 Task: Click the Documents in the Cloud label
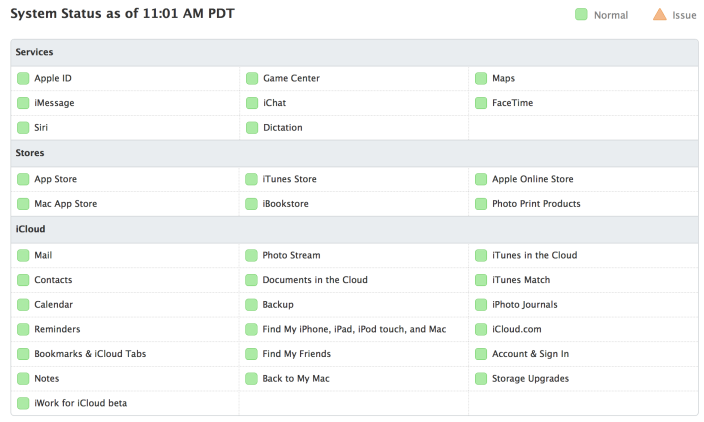(x=315, y=280)
